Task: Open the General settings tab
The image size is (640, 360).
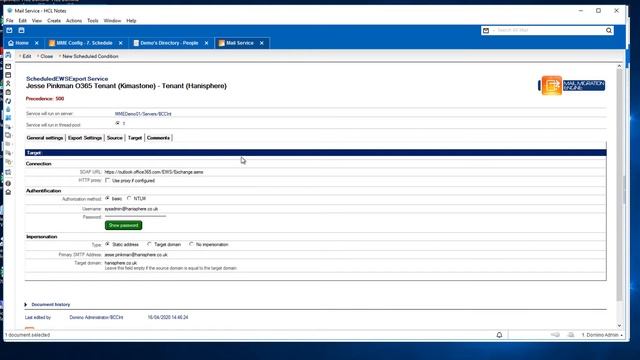Action: (x=45, y=138)
